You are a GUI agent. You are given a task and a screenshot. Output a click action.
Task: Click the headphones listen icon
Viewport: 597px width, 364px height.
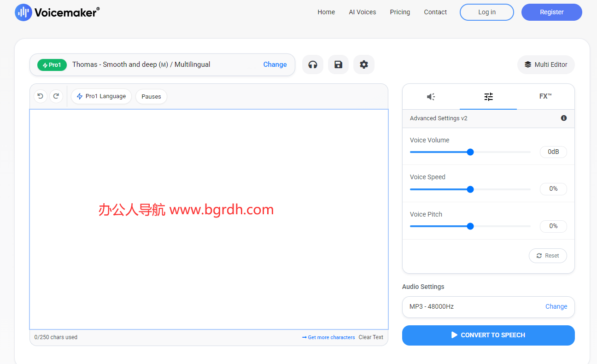313,65
